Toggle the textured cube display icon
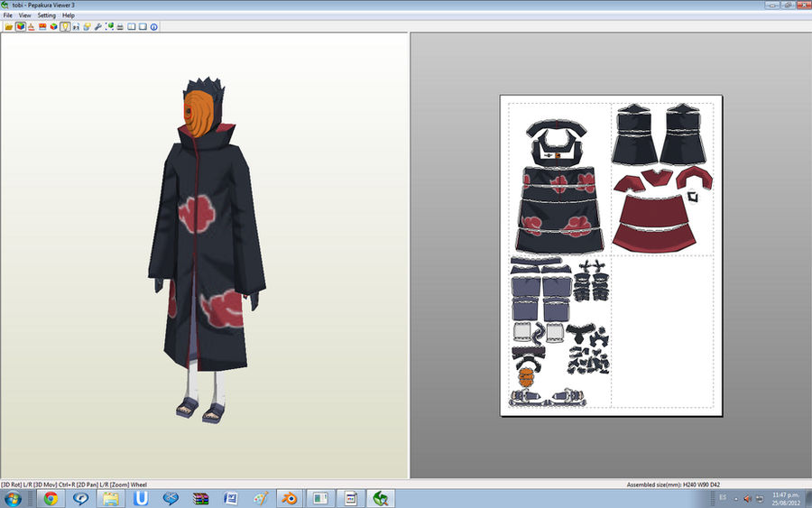The height and width of the screenshot is (508, 812). point(20,26)
